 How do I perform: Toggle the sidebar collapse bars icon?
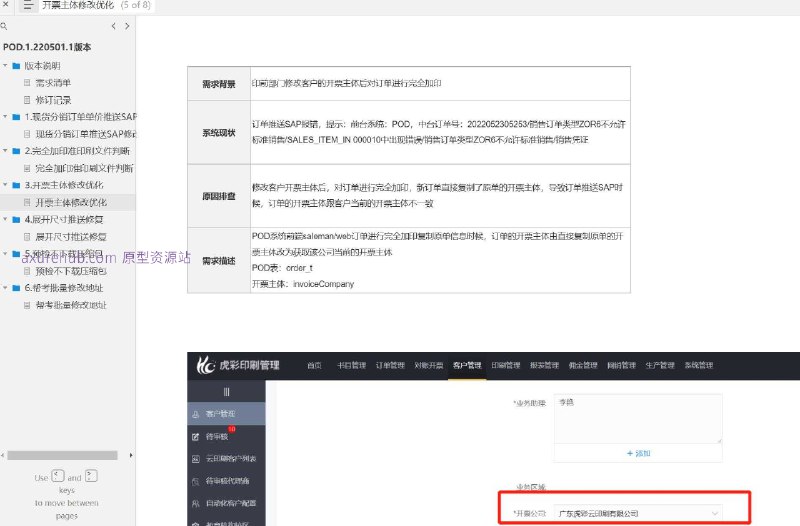click(227, 392)
